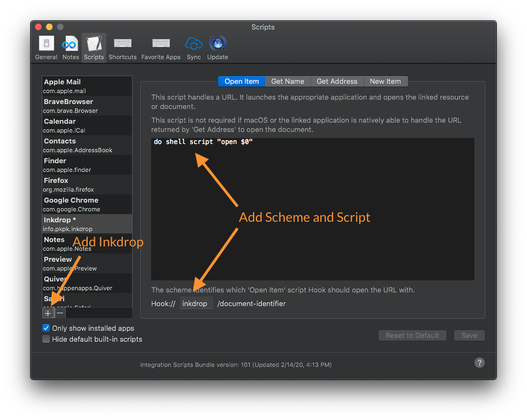Viewport: 527px width, 420px height.
Task: Click the Hook scheme field containing inkdrop
Action: click(196, 303)
